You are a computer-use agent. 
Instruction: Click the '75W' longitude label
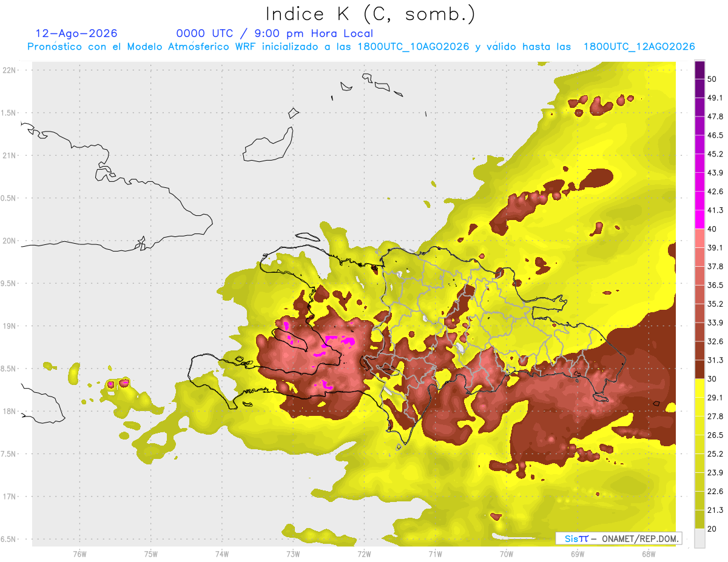[x=150, y=554]
